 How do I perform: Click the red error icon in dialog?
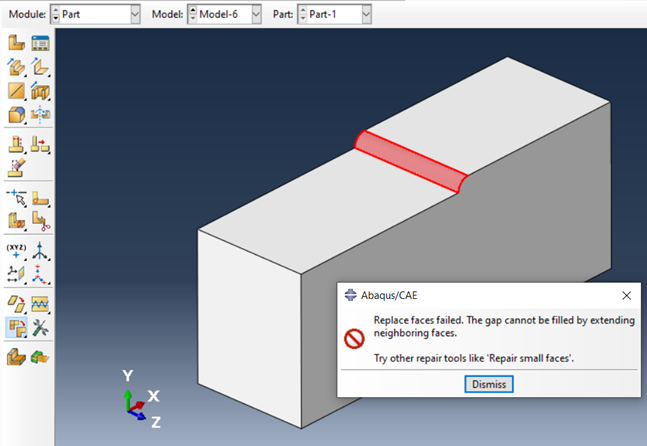[x=354, y=339]
